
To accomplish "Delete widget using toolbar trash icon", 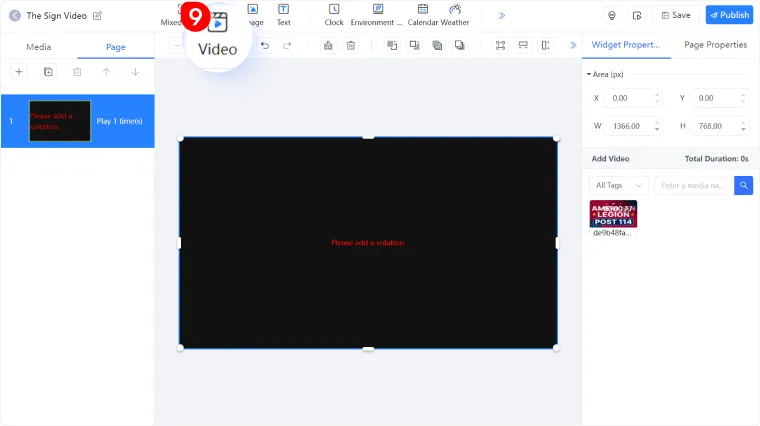I will [350, 45].
